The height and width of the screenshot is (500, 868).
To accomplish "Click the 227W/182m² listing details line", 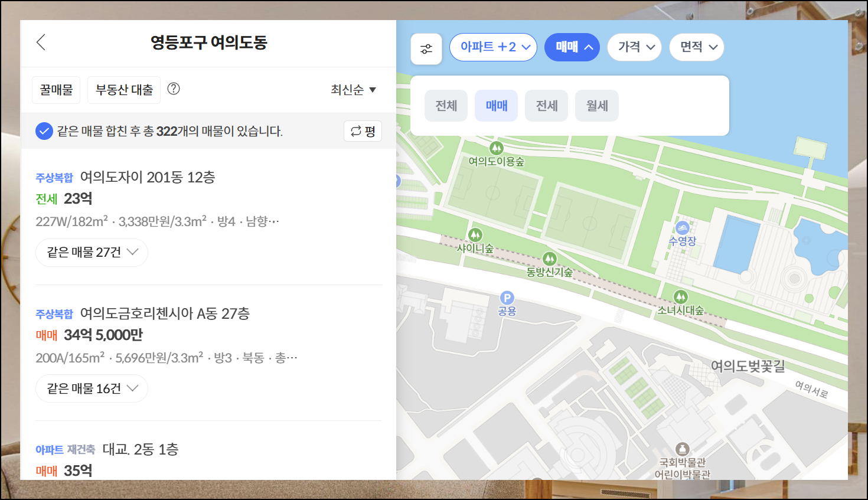I will point(157,221).
